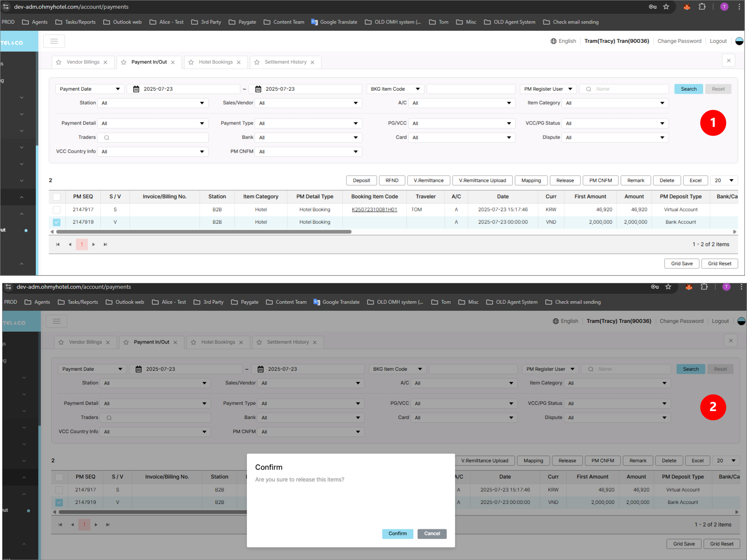
Task: Open page size 20 dropdown in undimmed toolbar
Action: point(724,181)
